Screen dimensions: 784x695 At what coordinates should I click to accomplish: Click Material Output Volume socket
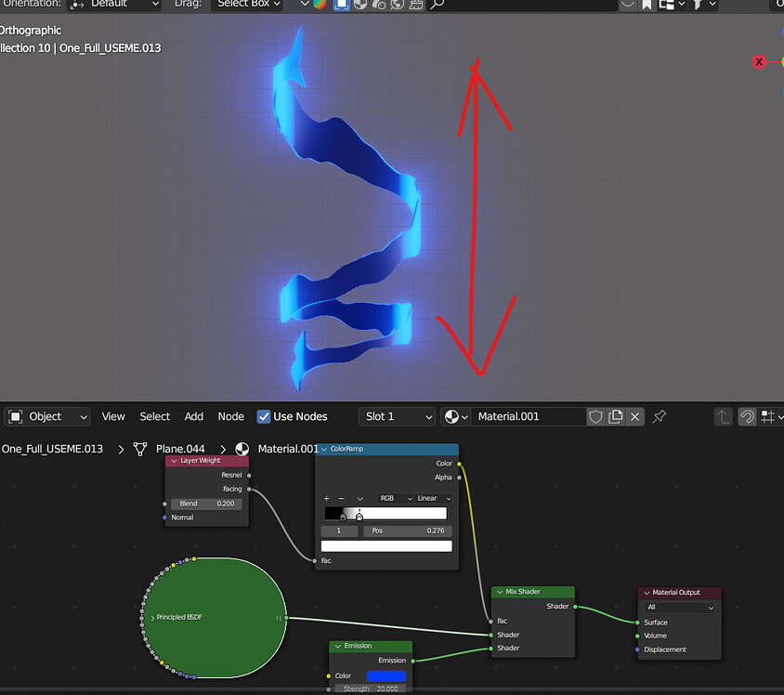click(x=637, y=636)
